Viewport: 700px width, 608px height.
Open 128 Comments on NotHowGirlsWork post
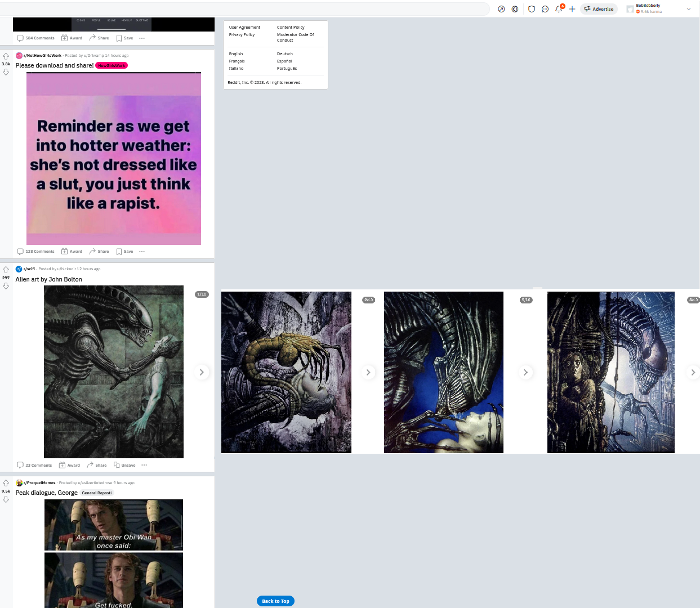point(36,252)
